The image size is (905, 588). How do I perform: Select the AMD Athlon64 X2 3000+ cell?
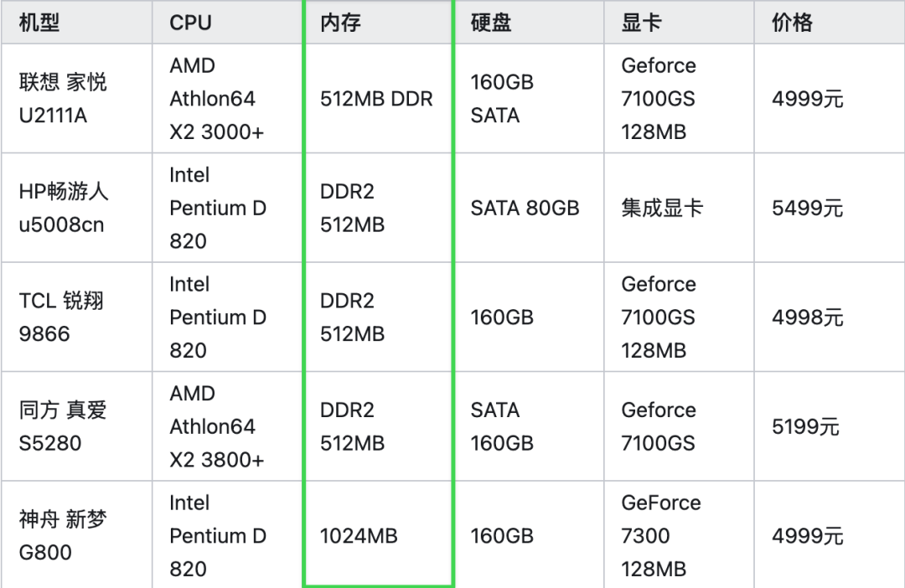[x=217, y=99]
